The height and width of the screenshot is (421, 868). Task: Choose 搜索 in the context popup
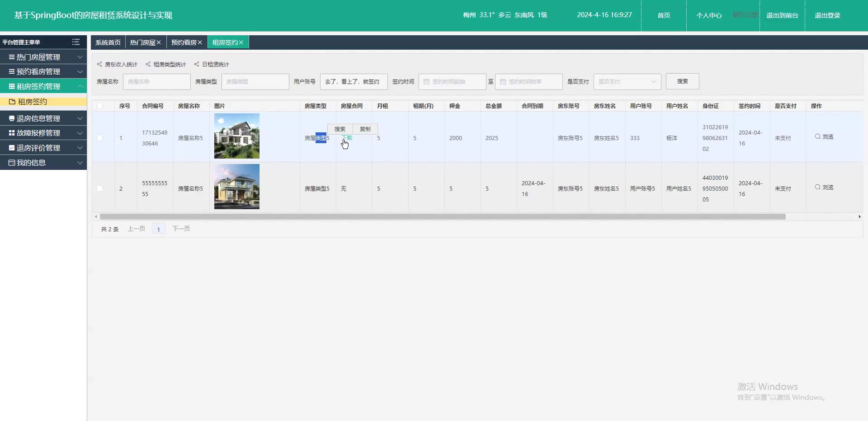(x=340, y=129)
